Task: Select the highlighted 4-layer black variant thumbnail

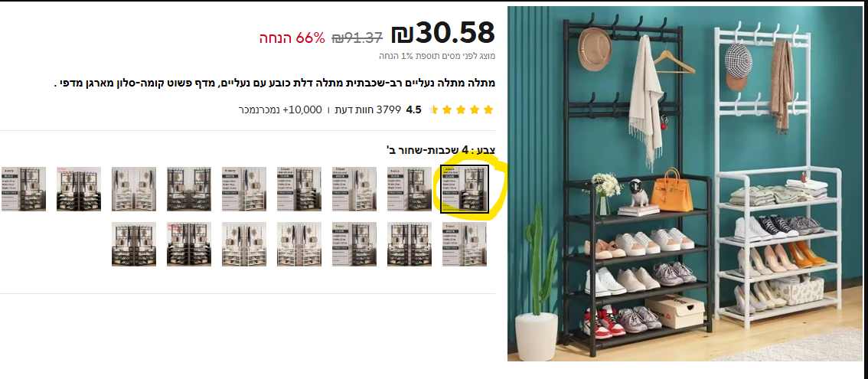Action: (x=465, y=189)
